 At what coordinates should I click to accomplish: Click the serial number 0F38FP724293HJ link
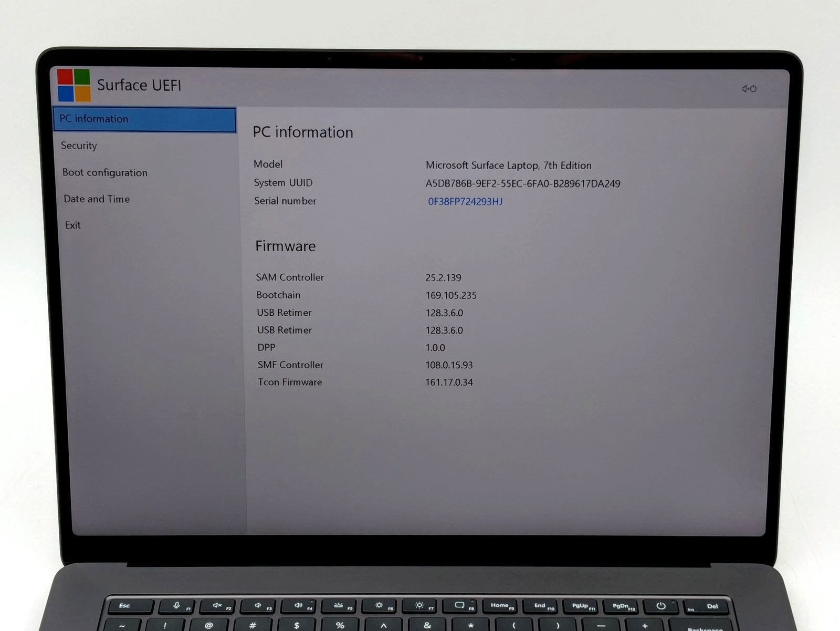coord(465,201)
